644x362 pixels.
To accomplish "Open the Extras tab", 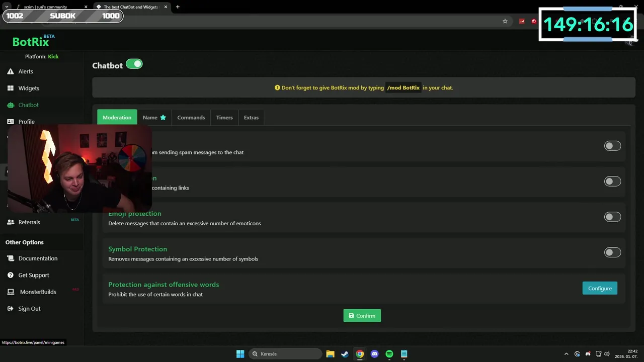I will pyautogui.click(x=251, y=117).
